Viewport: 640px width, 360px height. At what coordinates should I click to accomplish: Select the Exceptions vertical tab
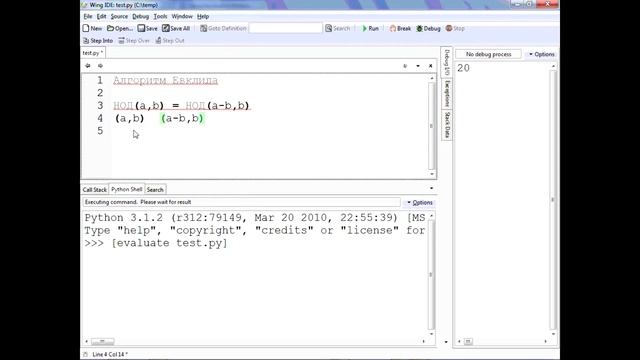coord(447,93)
